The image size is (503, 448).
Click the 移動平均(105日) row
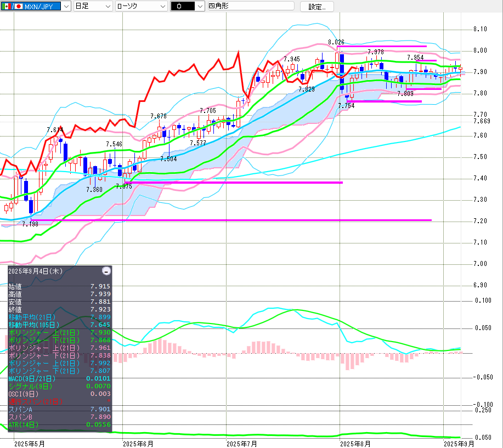click(59, 325)
